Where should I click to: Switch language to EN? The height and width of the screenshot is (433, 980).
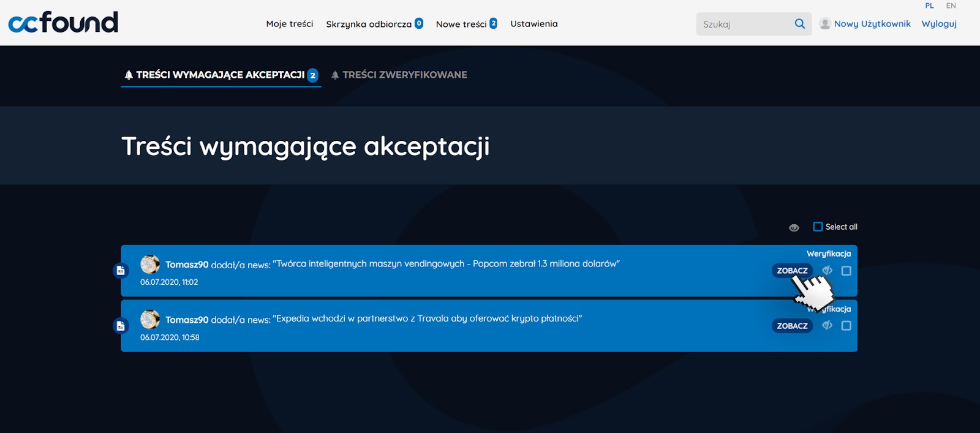click(x=951, y=6)
